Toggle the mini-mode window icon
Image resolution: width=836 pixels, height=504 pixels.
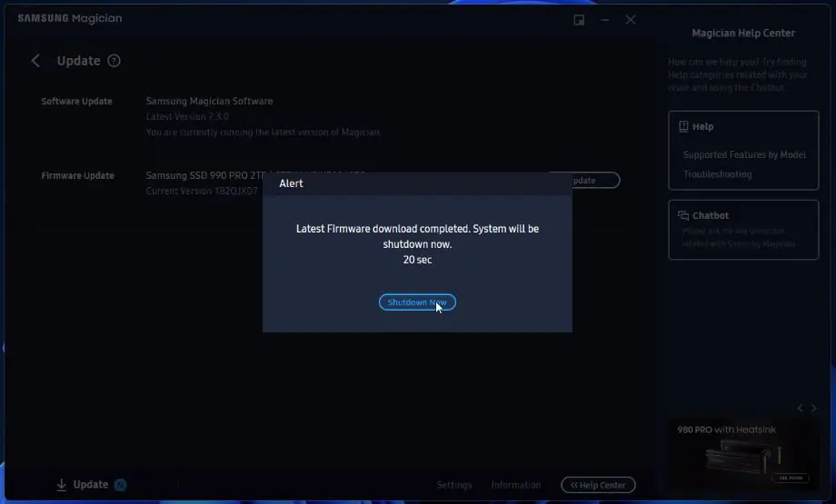[579, 20]
